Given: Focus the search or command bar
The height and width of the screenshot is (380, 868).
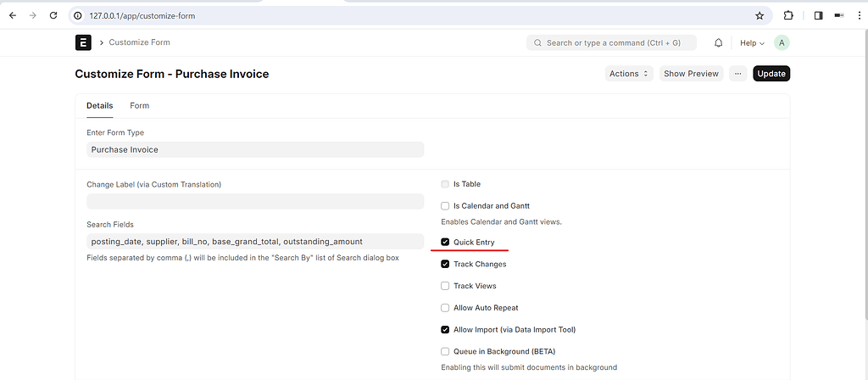Looking at the screenshot, I should (612, 42).
